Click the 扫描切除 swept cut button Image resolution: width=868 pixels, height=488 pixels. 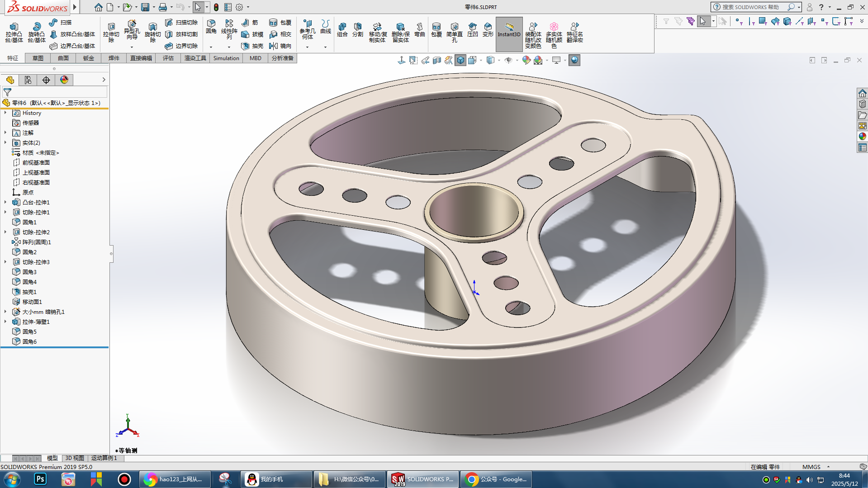tap(181, 22)
